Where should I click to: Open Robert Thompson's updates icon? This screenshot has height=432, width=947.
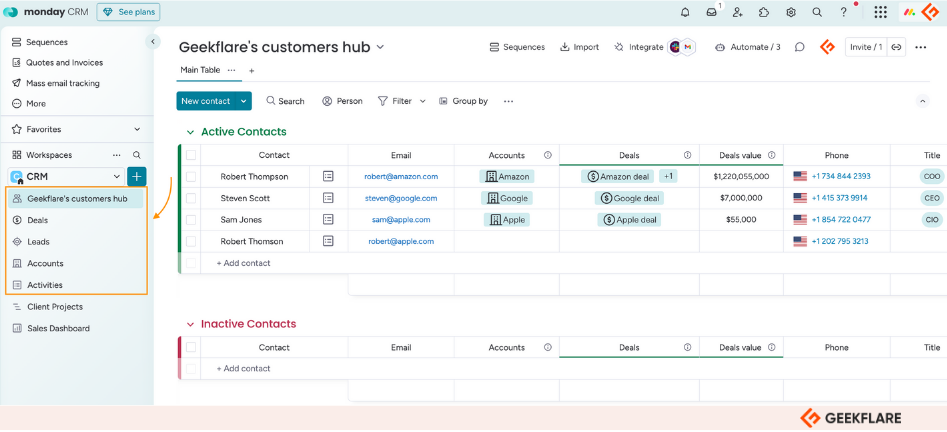[x=328, y=176]
